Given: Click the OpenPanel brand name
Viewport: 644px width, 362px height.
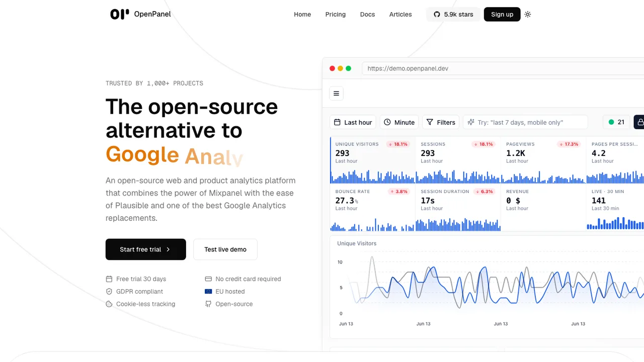Looking at the screenshot, I should tap(152, 14).
